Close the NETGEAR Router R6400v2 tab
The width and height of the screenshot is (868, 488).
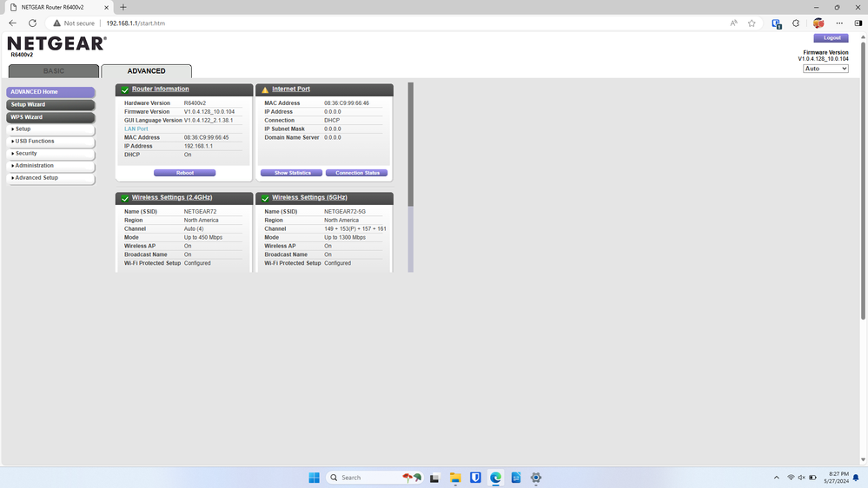(x=106, y=7)
